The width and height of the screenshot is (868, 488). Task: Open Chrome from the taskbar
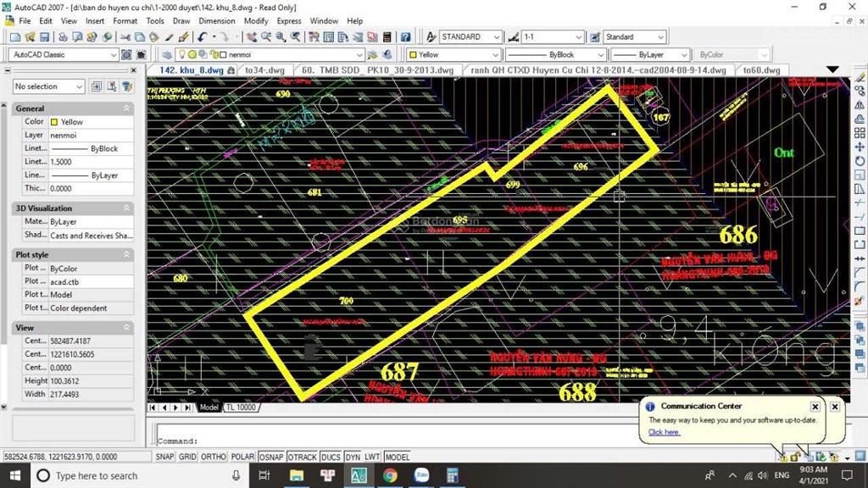pyautogui.click(x=390, y=476)
